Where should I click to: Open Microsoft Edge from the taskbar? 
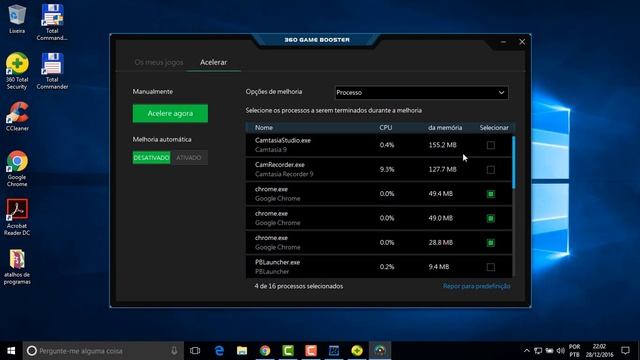[x=219, y=351]
